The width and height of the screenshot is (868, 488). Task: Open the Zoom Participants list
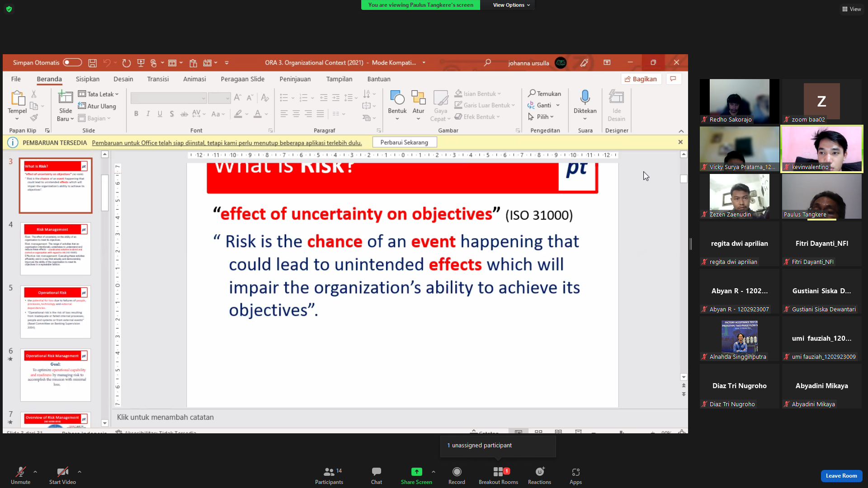tap(329, 476)
